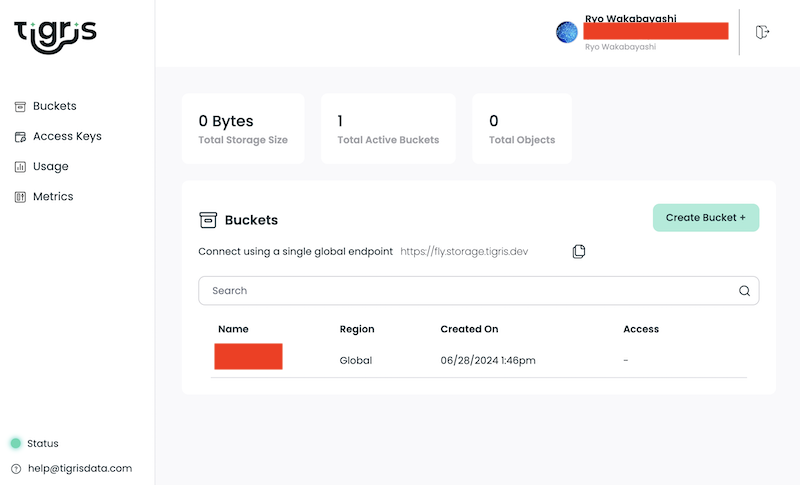Click the help question mark icon

tap(16, 469)
